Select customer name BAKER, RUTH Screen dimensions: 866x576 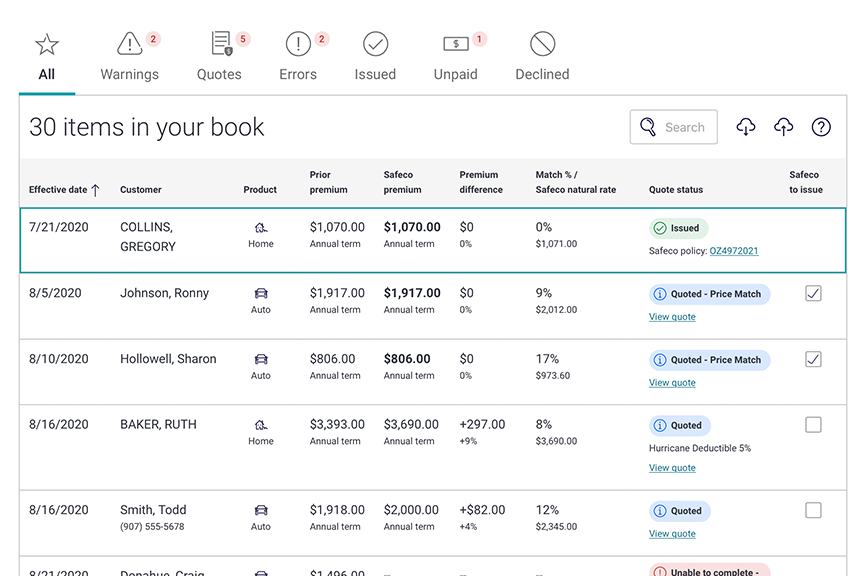pyautogui.click(x=159, y=425)
